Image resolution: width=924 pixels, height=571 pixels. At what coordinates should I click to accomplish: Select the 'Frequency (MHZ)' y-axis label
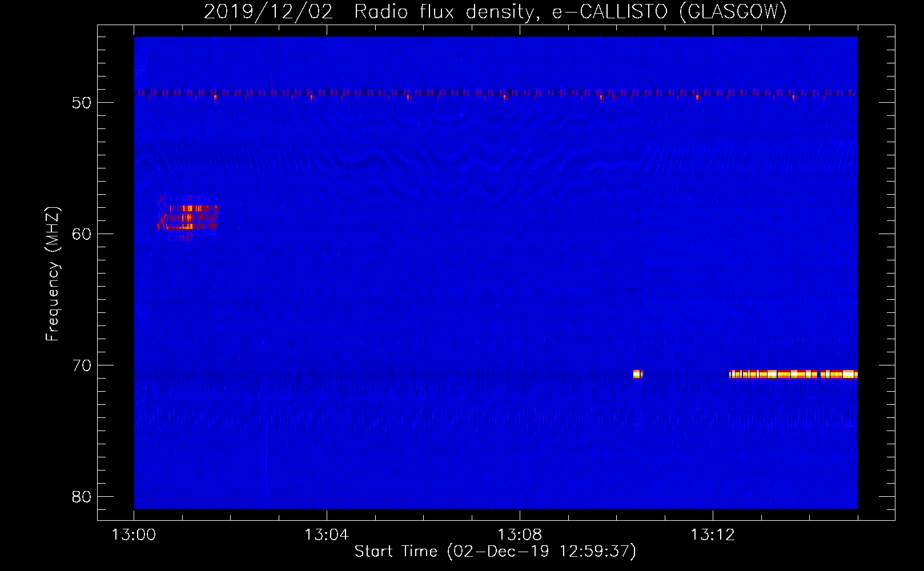click(53, 274)
